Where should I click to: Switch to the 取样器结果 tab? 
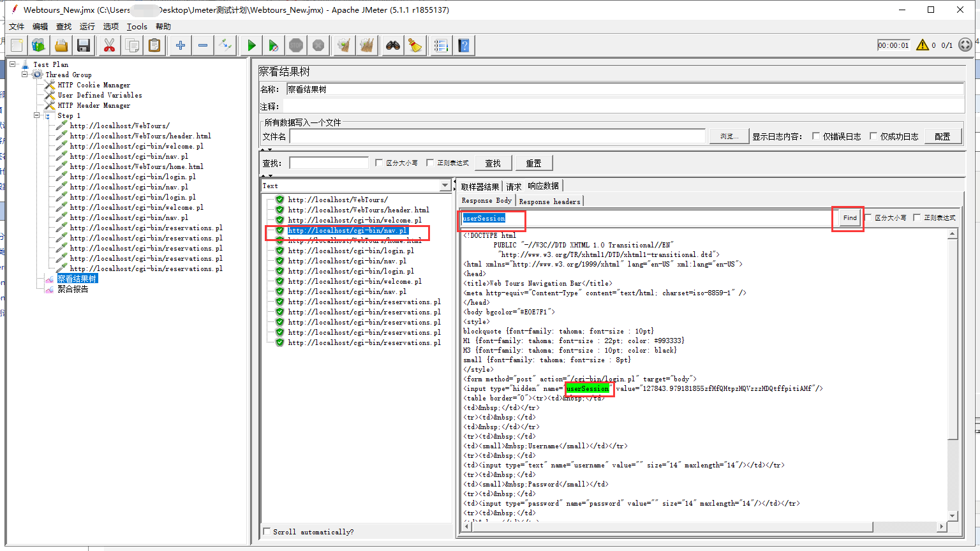coord(480,187)
